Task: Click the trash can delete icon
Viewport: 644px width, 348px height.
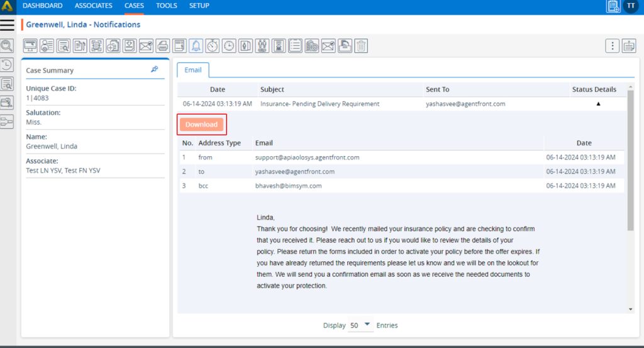Action: pyautogui.click(x=361, y=46)
